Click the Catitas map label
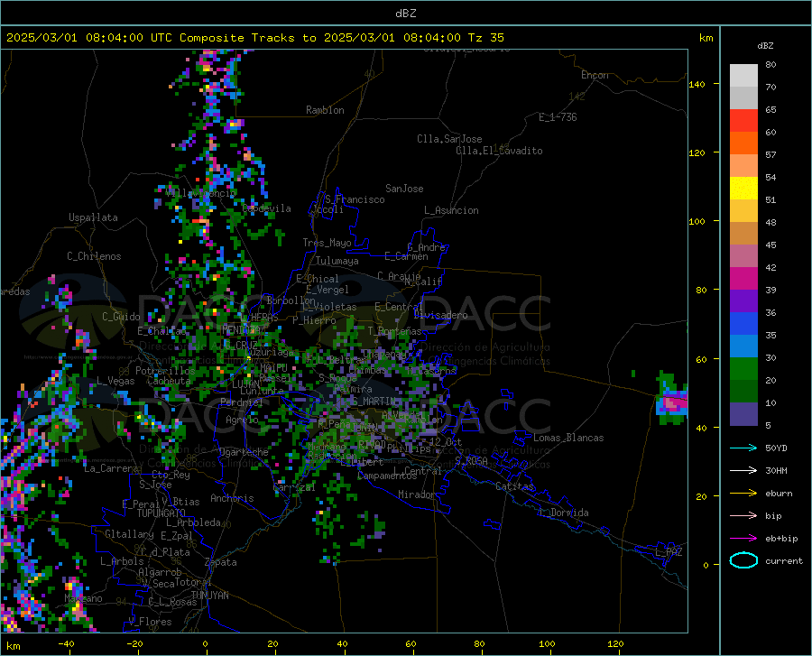This screenshot has width=812, height=656. tap(515, 486)
